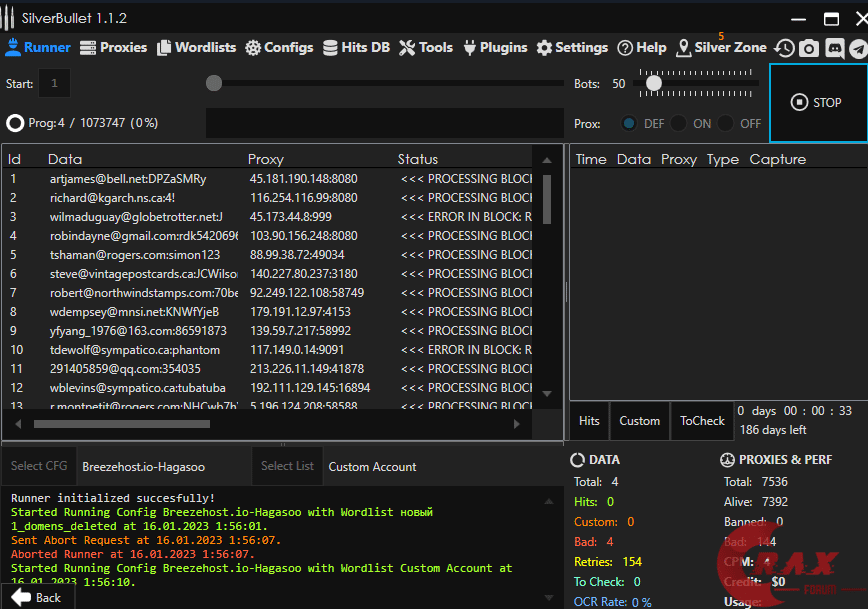Click the camera screenshot icon
868x609 pixels.
(809, 48)
